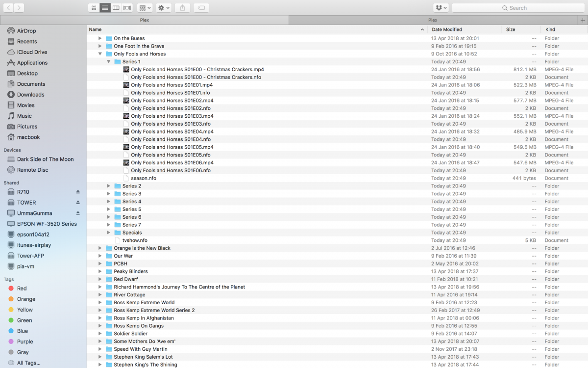Open Movies in the sidebar
Screen dimensions: 588x368
(x=25, y=105)
